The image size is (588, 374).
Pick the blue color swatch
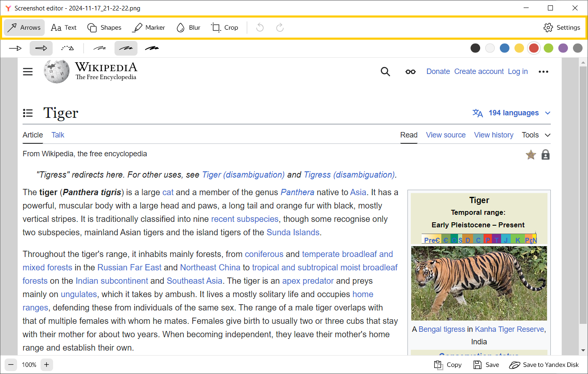(504, 48)
